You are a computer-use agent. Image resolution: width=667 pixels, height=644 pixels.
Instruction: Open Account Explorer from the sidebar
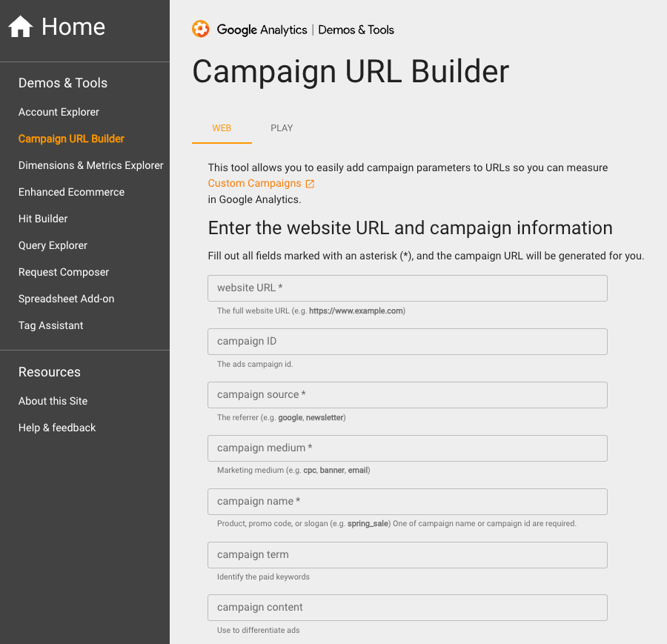(x=59, y=112)
